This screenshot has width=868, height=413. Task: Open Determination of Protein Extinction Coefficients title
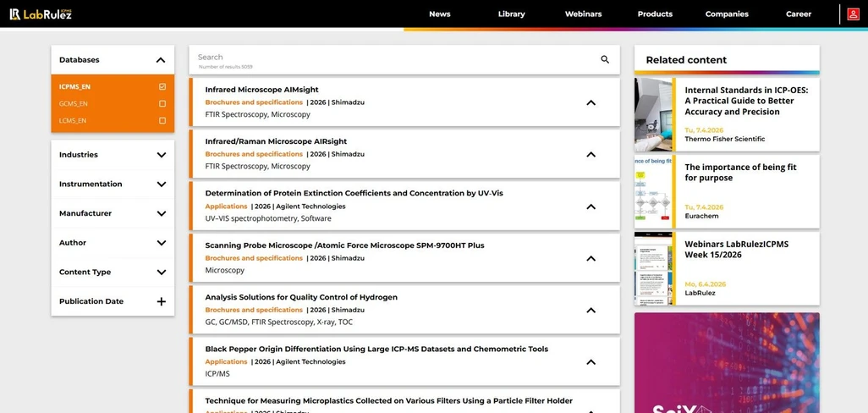[x=354, y=194]
